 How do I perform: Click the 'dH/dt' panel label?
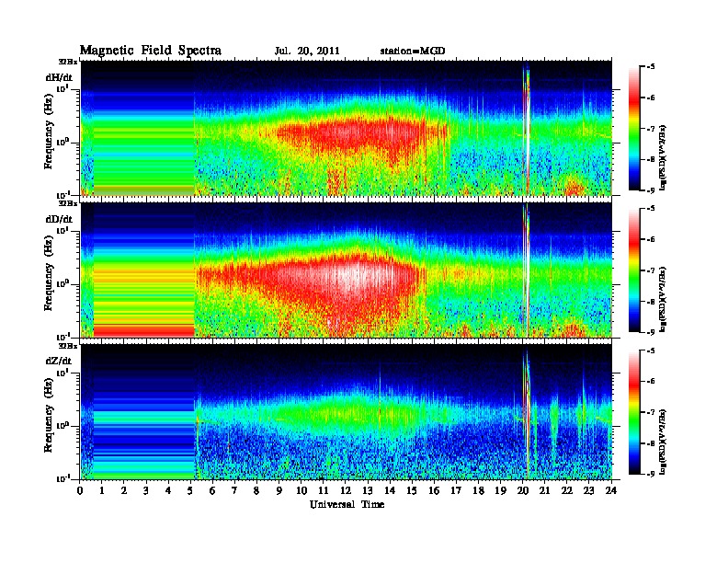(x=59, y=77)
